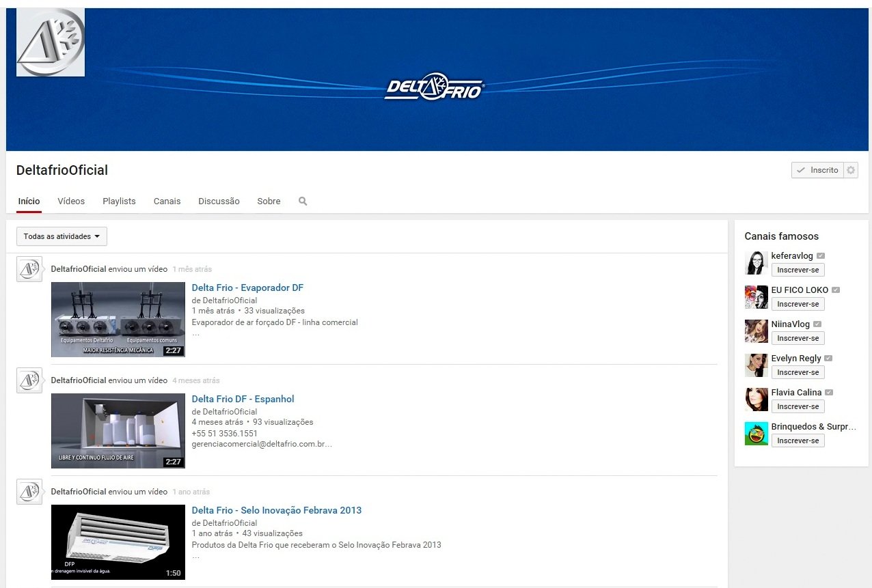
Task: Open video title Delta Frio DF - Espanhol
Action: (x=243, y=399)
